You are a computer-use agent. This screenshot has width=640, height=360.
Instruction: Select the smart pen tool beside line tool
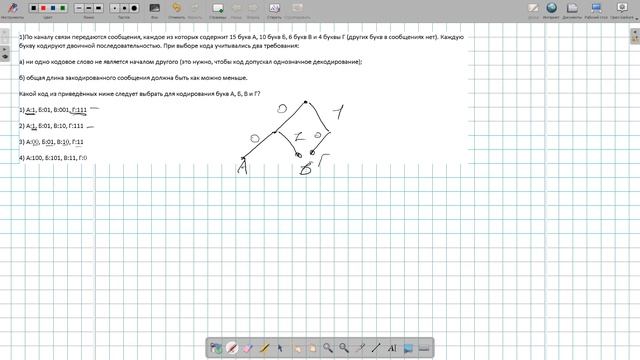[x=360, y=348]
